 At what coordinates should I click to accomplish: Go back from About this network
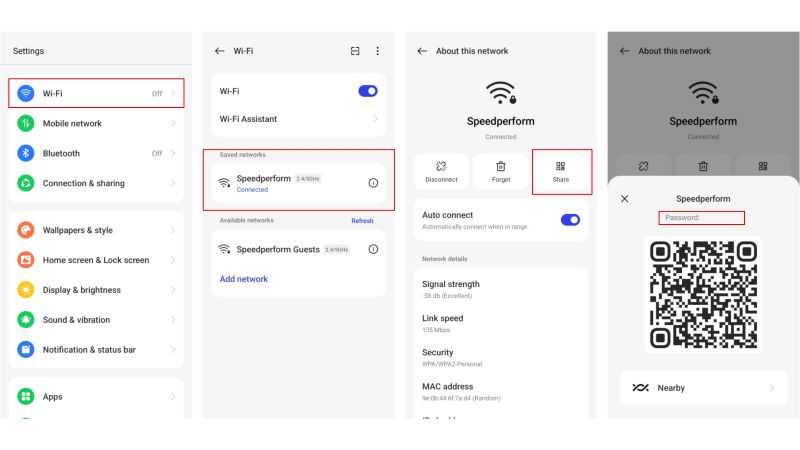tap(422, 51)
